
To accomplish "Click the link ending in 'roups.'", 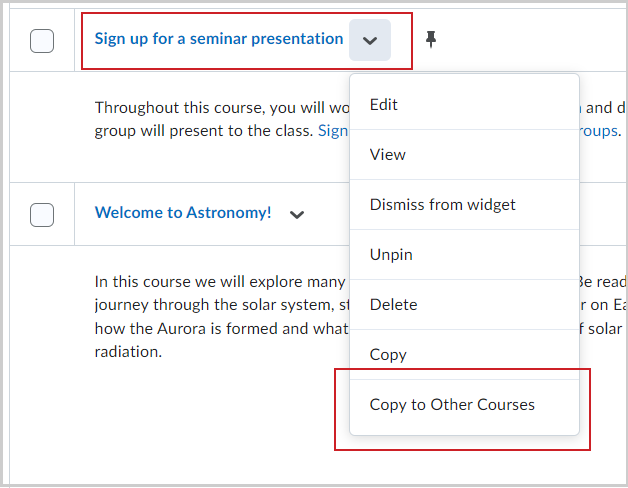I will click(x=599, y=130).
